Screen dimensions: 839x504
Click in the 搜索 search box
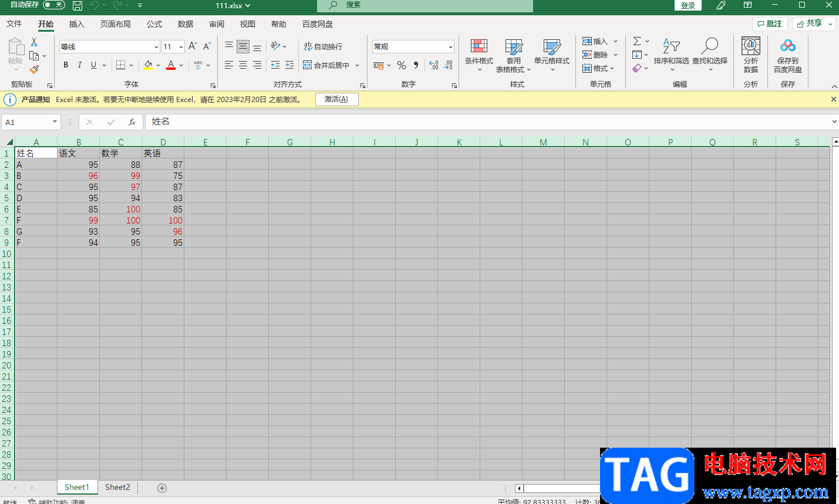425,5
